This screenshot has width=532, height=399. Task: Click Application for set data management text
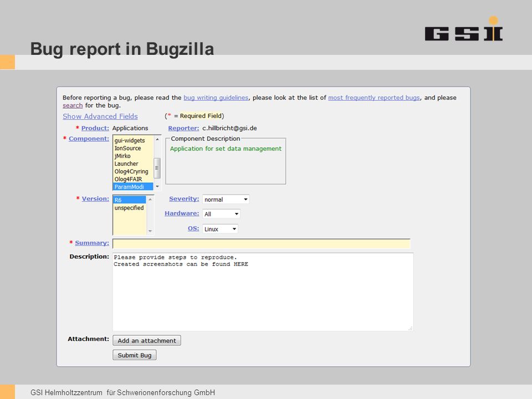click(x=226, y=149)
